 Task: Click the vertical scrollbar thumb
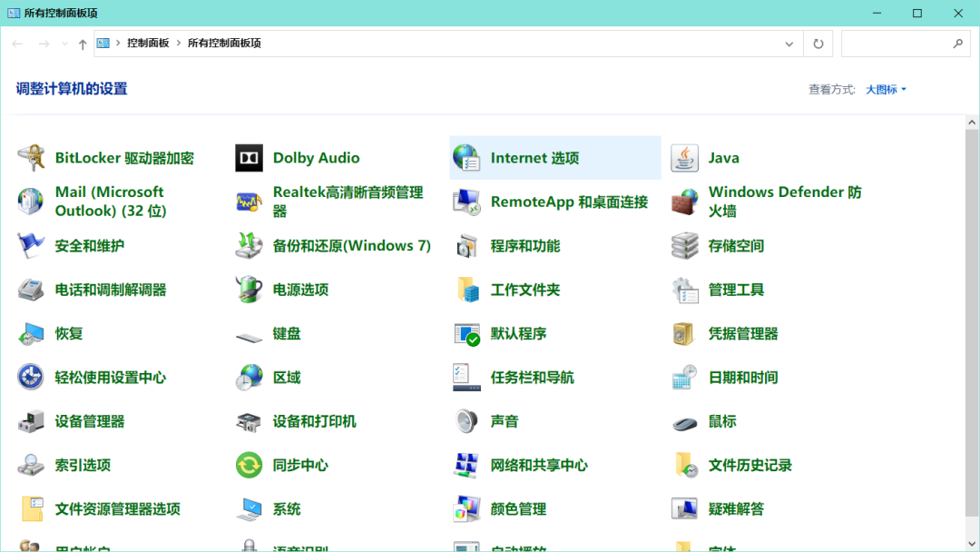pos(972,323)
